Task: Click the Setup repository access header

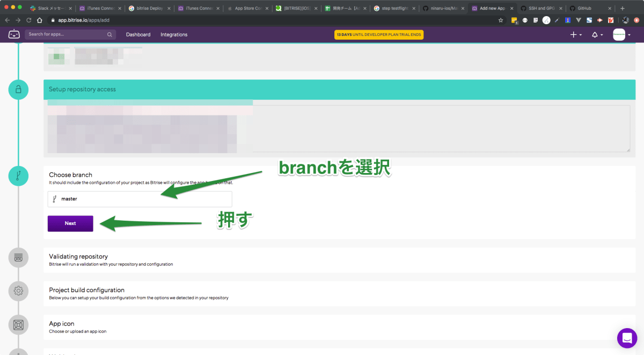Action: (339, 89)
